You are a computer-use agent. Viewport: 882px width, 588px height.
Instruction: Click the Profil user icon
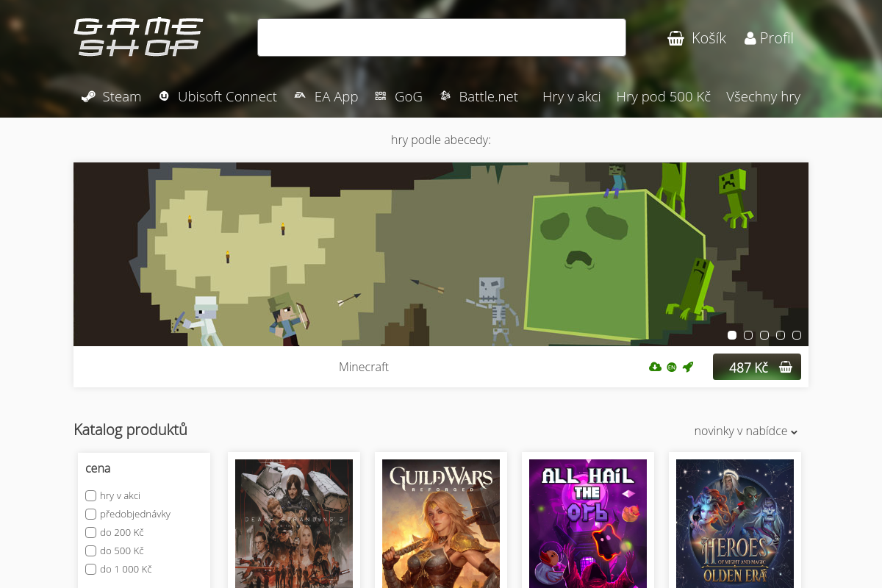coord(750,38)
